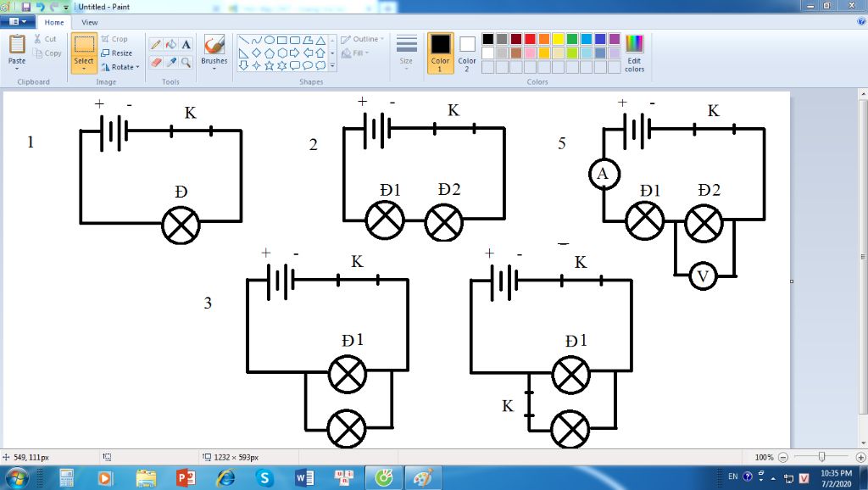868x490 pixels.
Task: Expand the Paste dropdown arrow
Action: [17, 69]
